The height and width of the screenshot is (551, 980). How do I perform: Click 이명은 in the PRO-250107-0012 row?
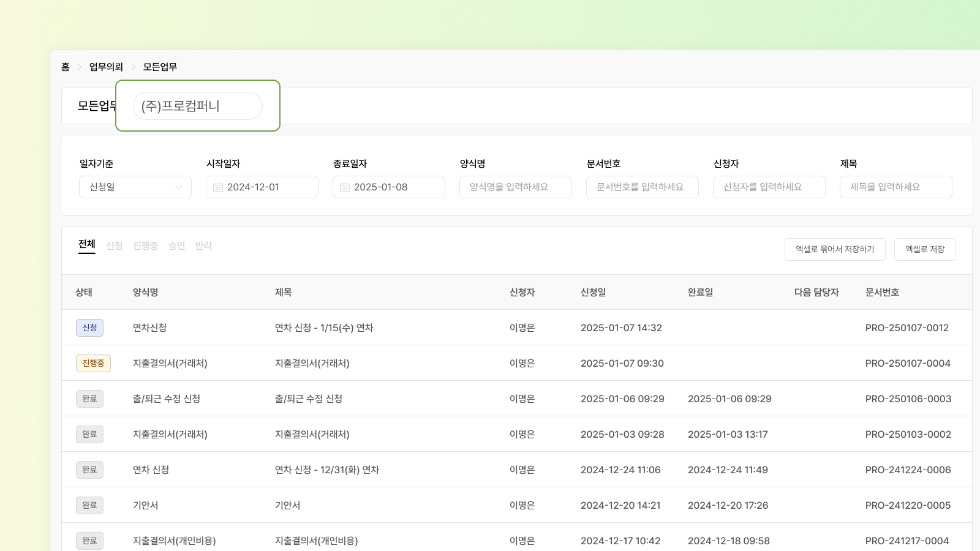[x=522, y=328]
